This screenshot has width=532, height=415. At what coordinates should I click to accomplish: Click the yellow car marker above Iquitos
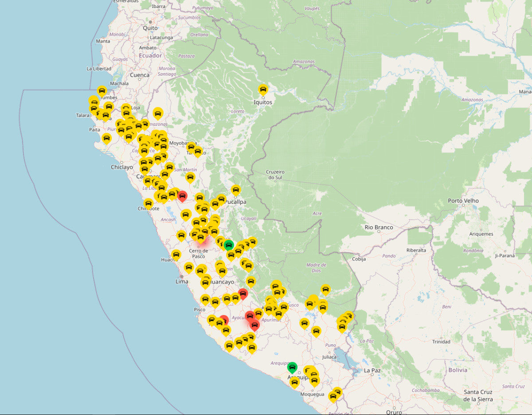[263, 89]
